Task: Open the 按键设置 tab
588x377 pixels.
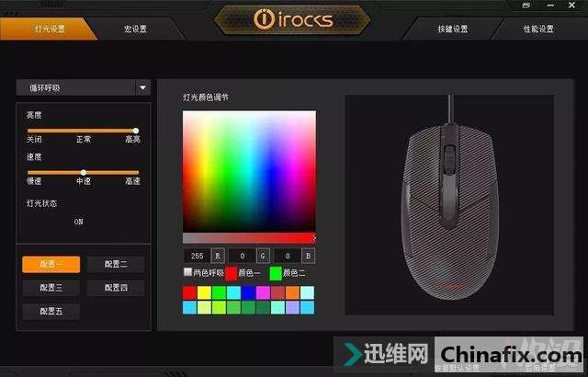Action: 453,29
